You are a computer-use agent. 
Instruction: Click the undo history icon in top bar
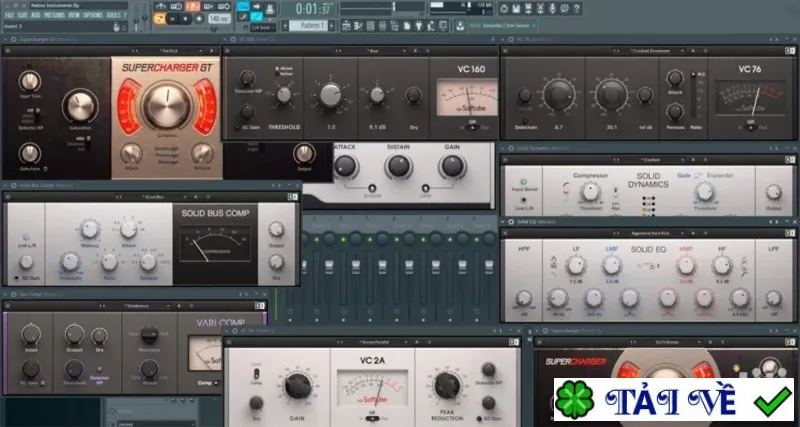pos(504,9)
